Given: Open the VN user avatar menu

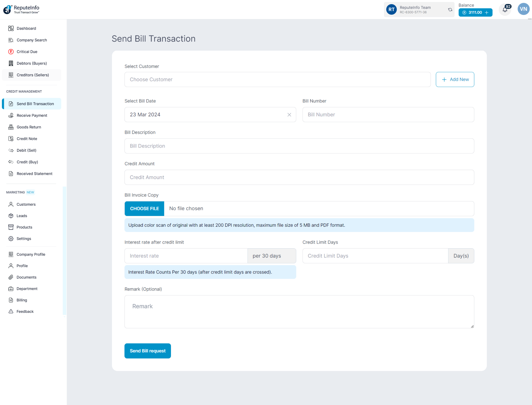Looking at the screenshot, I should [x=523, y=9].
